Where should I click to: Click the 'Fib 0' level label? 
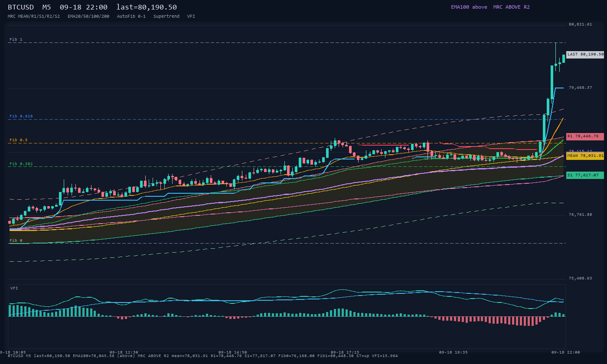pos(16,240)
